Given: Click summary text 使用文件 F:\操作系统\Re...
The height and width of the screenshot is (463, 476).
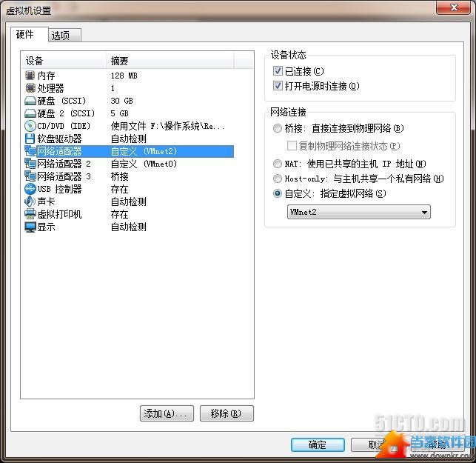Looking at the screenshot, I should (x=167, y=126).
